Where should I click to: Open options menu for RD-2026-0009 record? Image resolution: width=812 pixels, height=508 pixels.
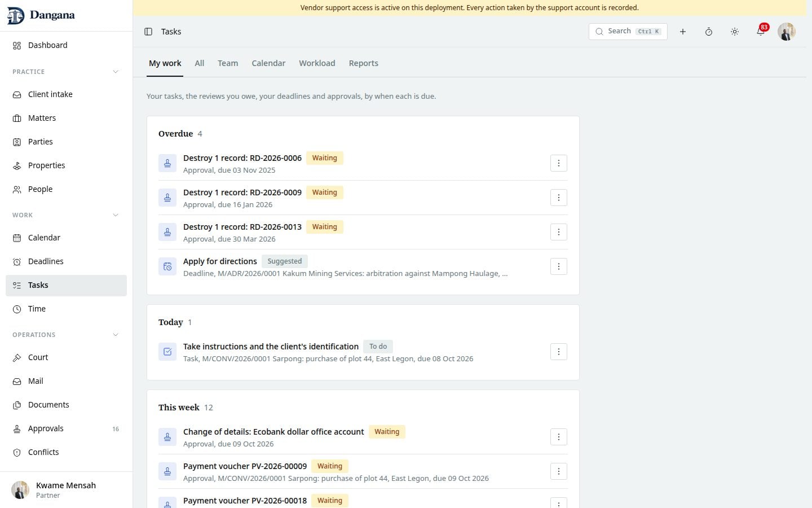[559, 198]
